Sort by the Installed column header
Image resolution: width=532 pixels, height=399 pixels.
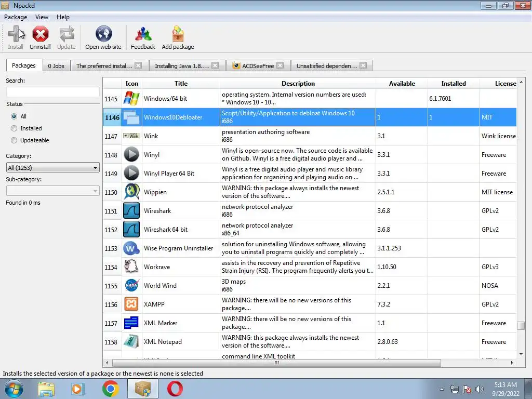[x=454, y=84]
